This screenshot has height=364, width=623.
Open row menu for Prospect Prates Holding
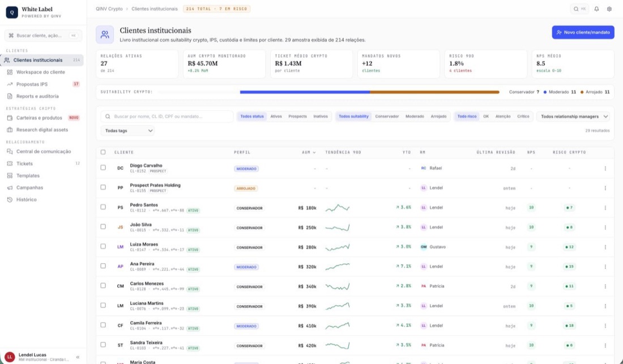tap(605, 188)
